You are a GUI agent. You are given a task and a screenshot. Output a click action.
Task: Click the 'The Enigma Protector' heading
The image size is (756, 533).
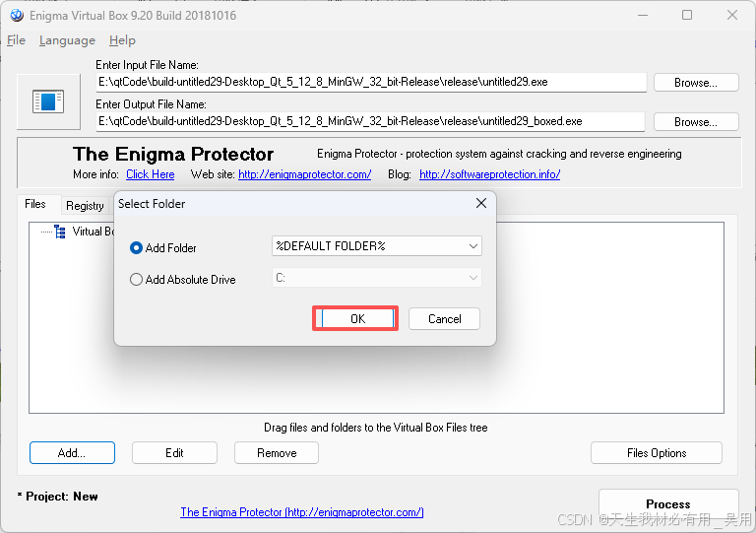tap(173, 155)
